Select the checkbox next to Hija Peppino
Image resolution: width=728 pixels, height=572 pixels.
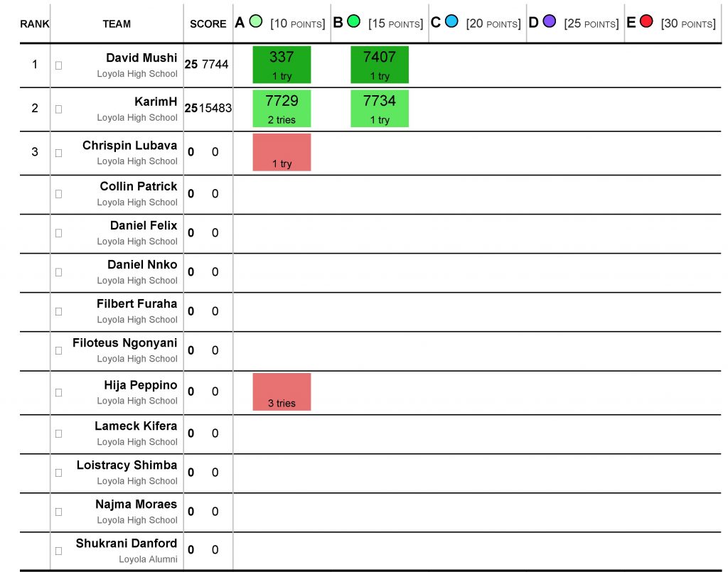58,392
